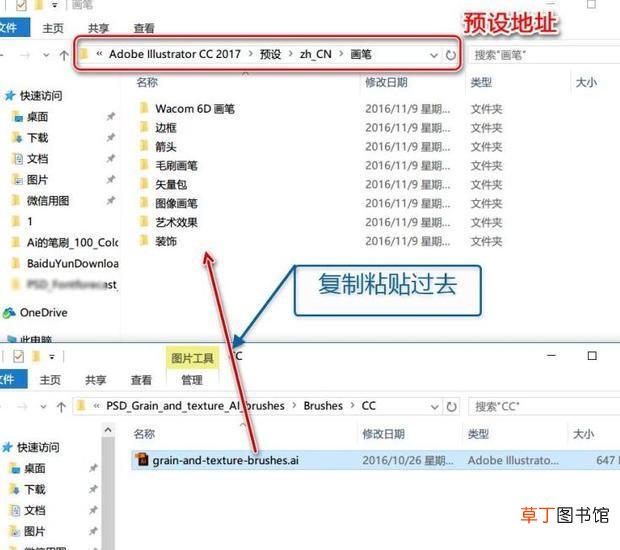Click scrollbar up arrow in CC sidebar
Screen dimensions: 620x550
coord(108,430)
